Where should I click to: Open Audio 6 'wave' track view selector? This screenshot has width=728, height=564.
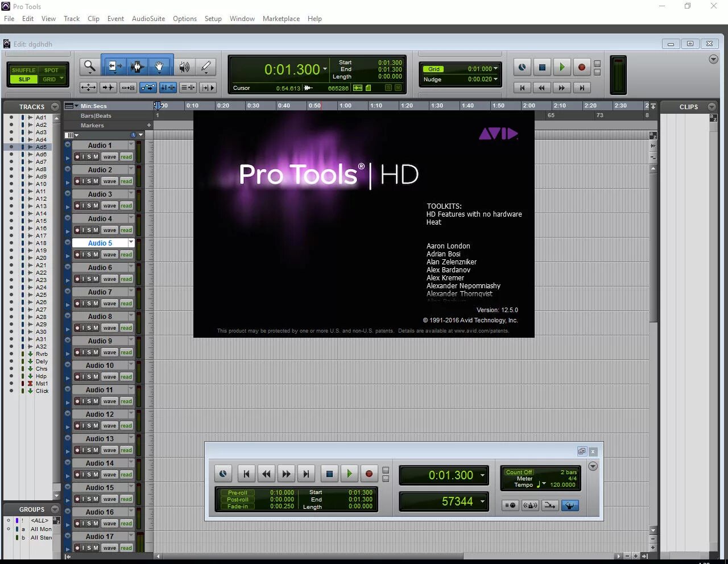[x=110, y=279]
